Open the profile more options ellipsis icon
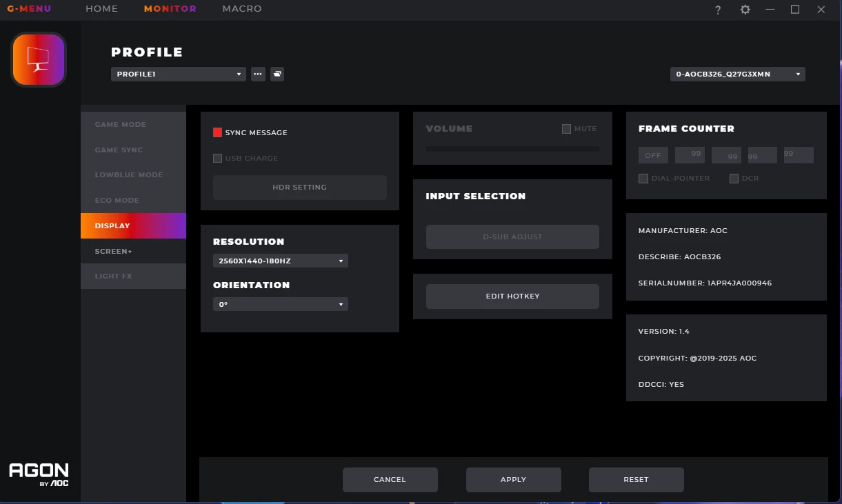 (258, 74)
